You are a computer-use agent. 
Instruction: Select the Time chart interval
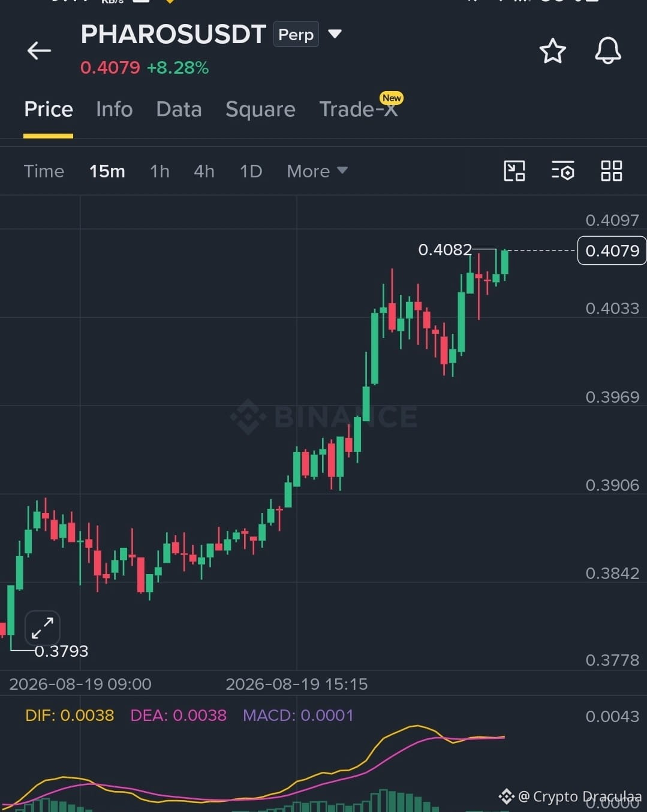point(44,171)
